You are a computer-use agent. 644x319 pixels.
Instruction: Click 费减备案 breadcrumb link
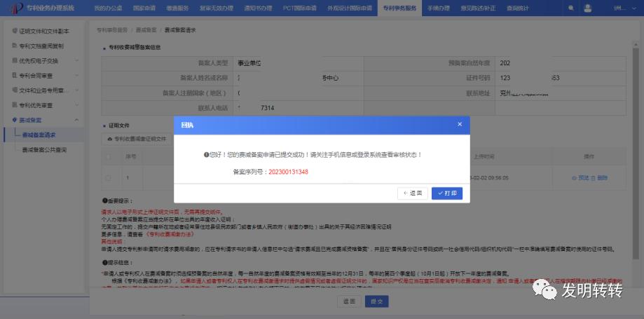click(146, 30)
